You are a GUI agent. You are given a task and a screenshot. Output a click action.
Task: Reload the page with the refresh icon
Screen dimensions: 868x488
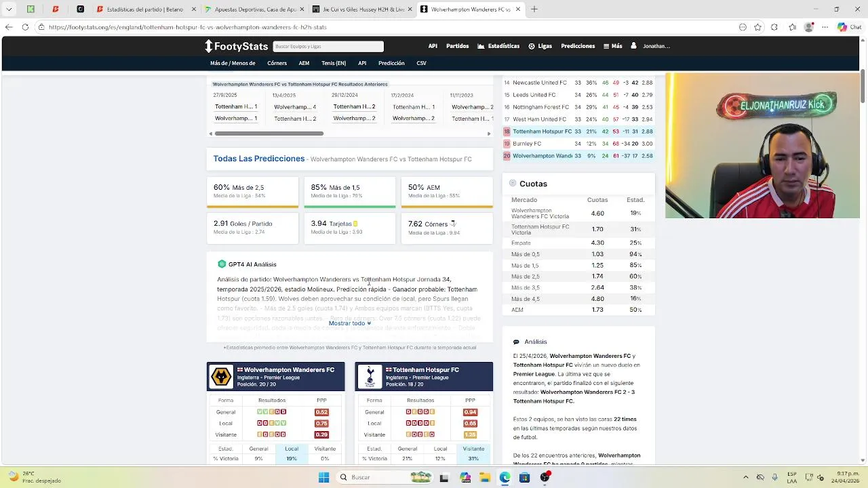25,27
